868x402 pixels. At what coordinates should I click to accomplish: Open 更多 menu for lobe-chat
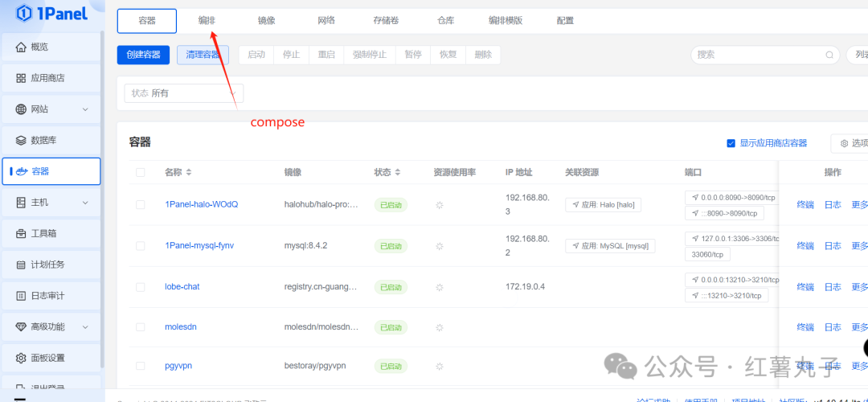coord(859,287)
